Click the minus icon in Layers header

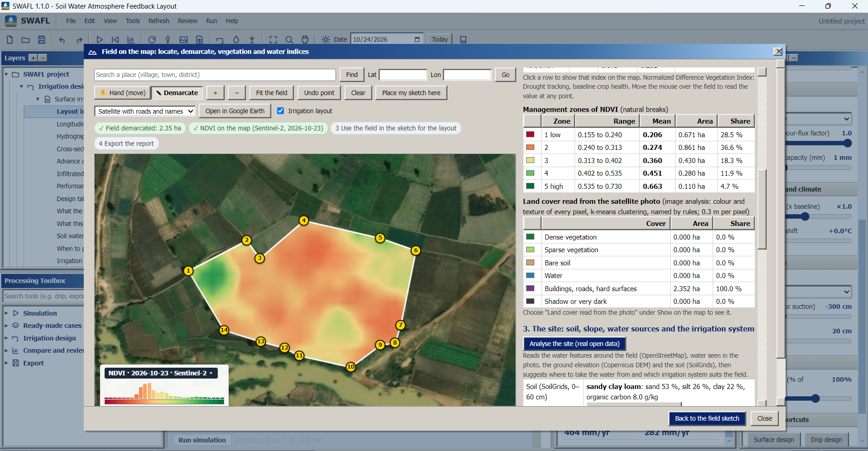43,58
